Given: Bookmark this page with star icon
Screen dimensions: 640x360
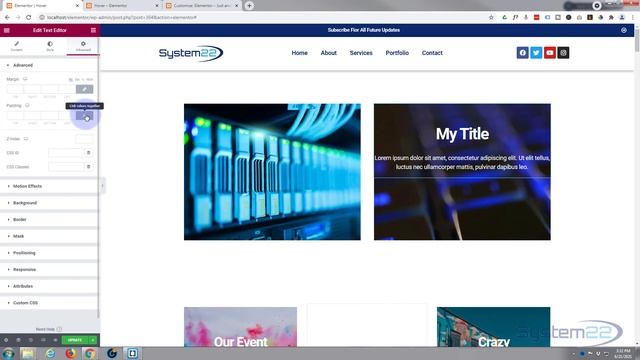Looking at the screenshot, I should click(x=491, y=18).
